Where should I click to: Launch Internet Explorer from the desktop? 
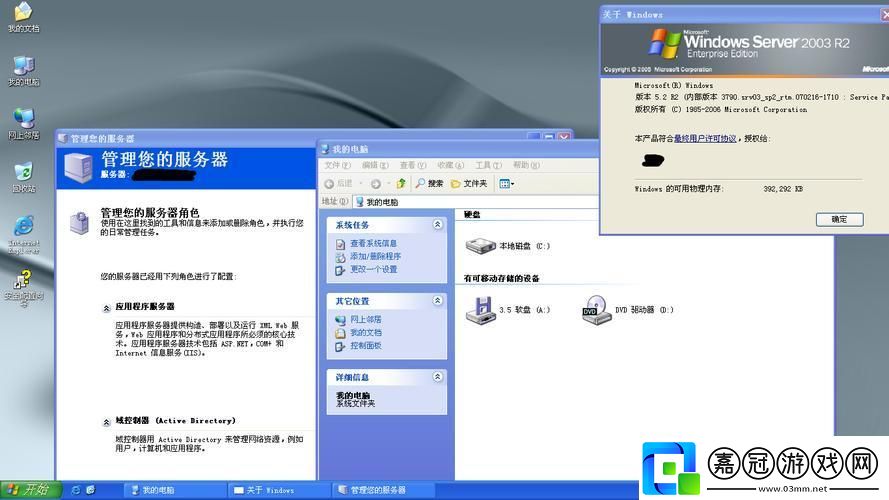click(23, 234)
